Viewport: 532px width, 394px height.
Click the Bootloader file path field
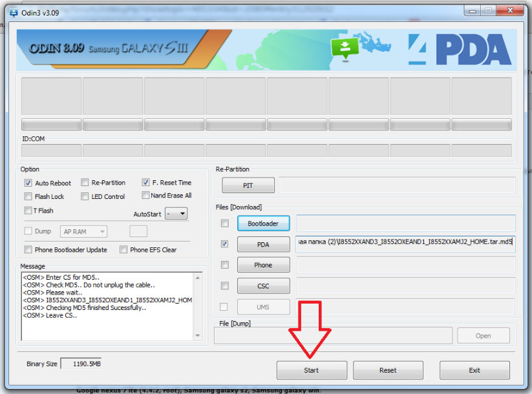tap(406, 223)
